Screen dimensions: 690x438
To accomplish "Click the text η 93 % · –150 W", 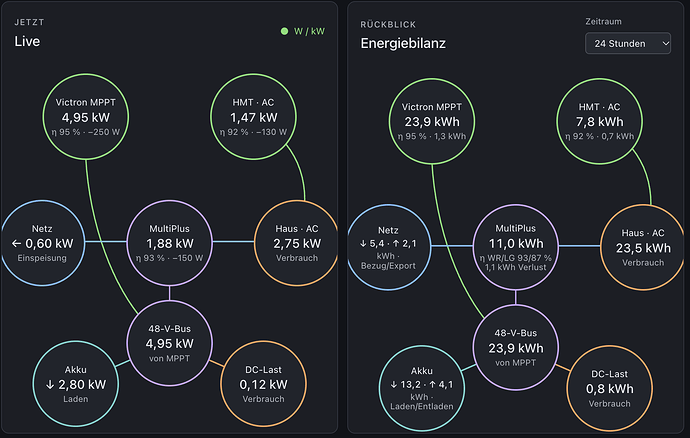I will pos(169,258).
